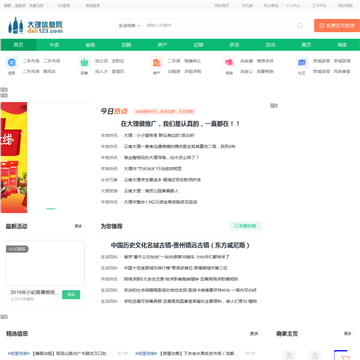Open the 商家 navigation tab
The width and height of the screenshot is (360, 360).
click(342, 45)
